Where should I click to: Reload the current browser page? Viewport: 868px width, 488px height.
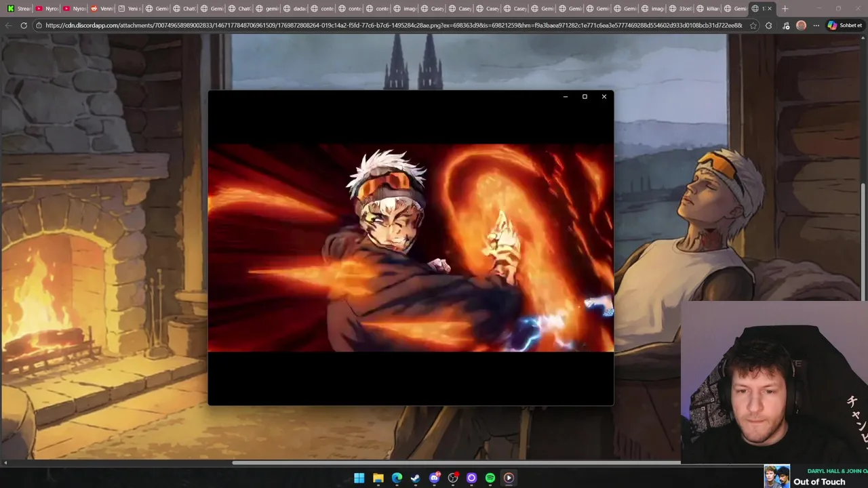[24, 25]
